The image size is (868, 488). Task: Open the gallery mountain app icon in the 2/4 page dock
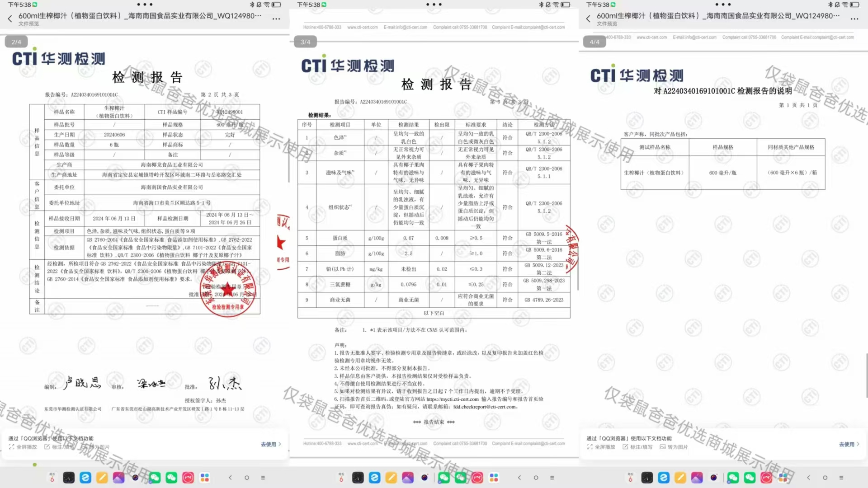click(118, 478)
